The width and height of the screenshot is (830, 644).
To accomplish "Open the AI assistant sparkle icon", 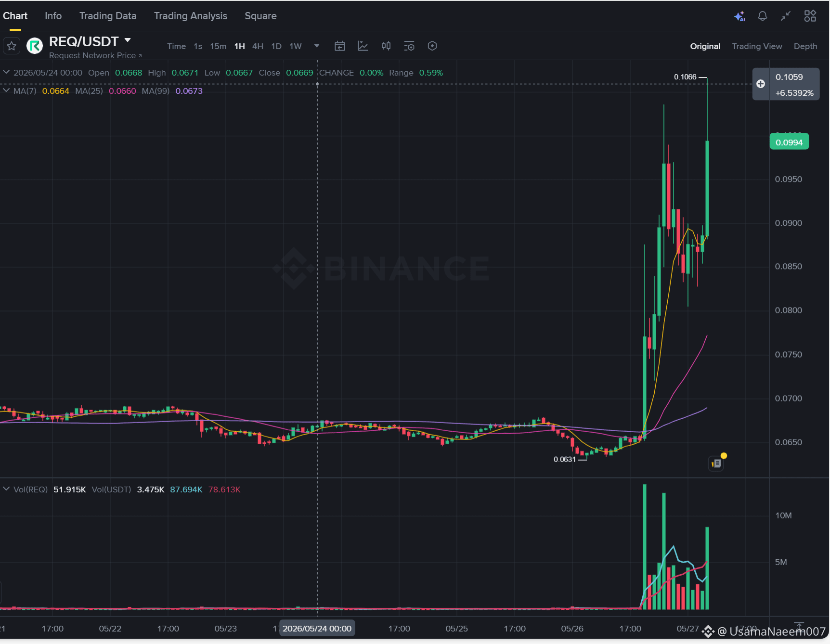I will pos(739,16).
